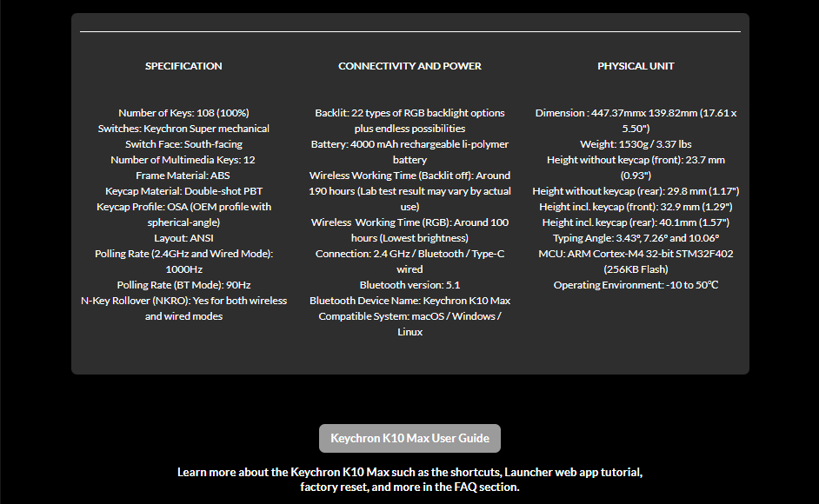Select the Switches: Keychron Super mechanical text

click(183, 129)
